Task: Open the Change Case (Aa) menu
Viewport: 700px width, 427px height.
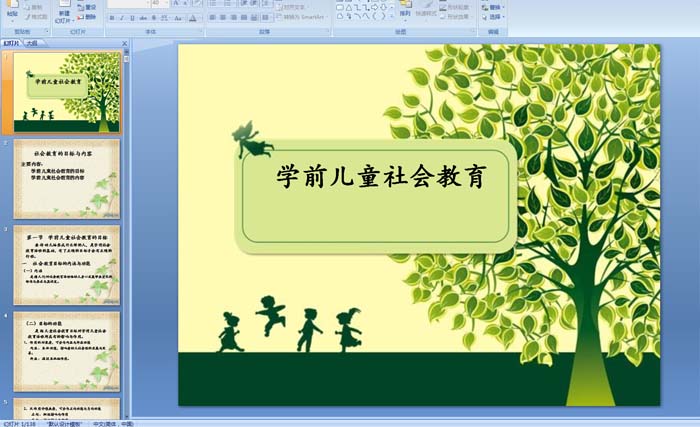Action: tap(178, 18)
